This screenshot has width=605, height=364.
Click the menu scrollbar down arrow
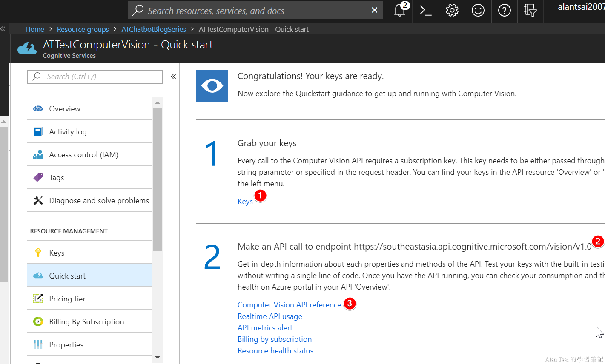point(158,358)
